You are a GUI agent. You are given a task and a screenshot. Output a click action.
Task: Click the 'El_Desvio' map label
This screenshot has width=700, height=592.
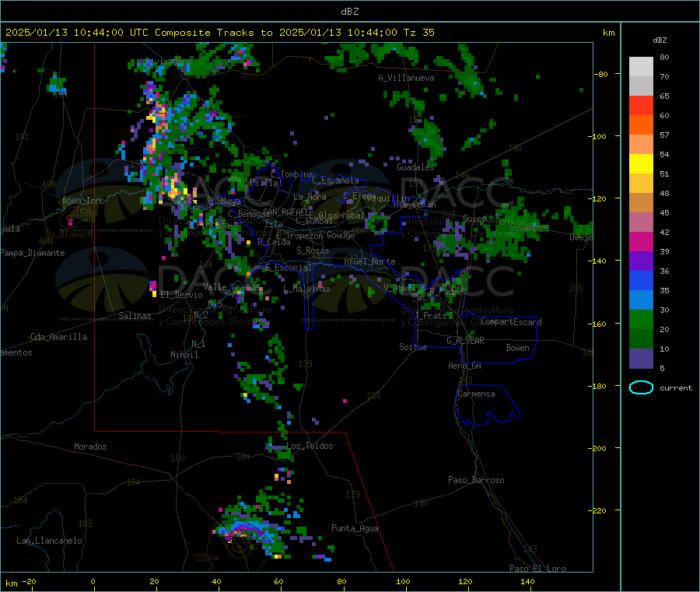(181, 295)
